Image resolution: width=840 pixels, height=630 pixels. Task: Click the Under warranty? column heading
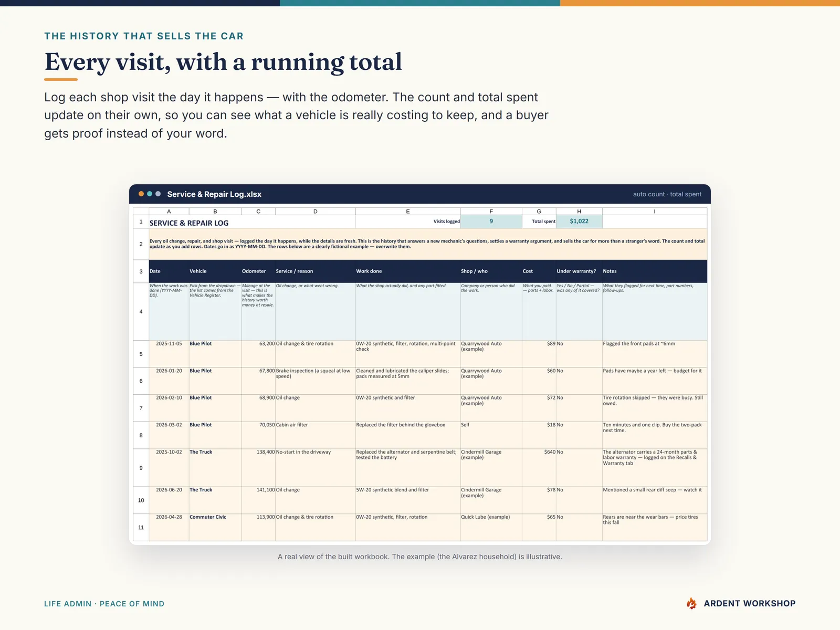(576, 271)
